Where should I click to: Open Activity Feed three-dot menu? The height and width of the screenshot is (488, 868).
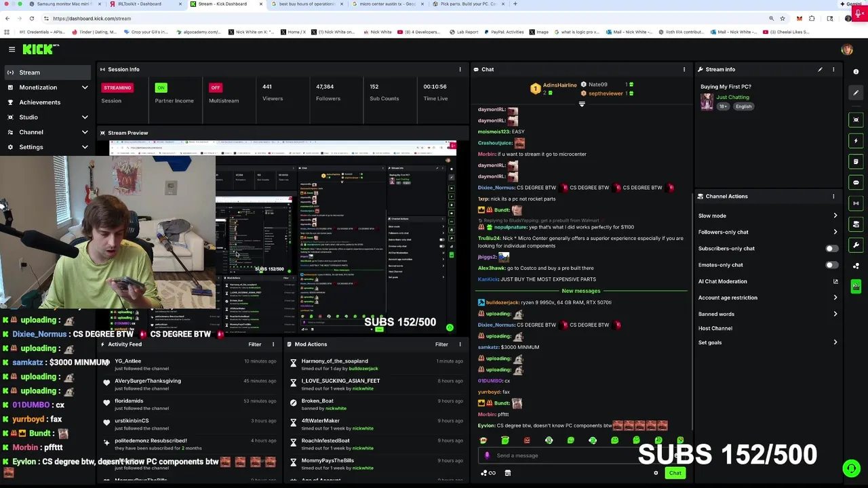pyautogui.click(x=273, y=344)
